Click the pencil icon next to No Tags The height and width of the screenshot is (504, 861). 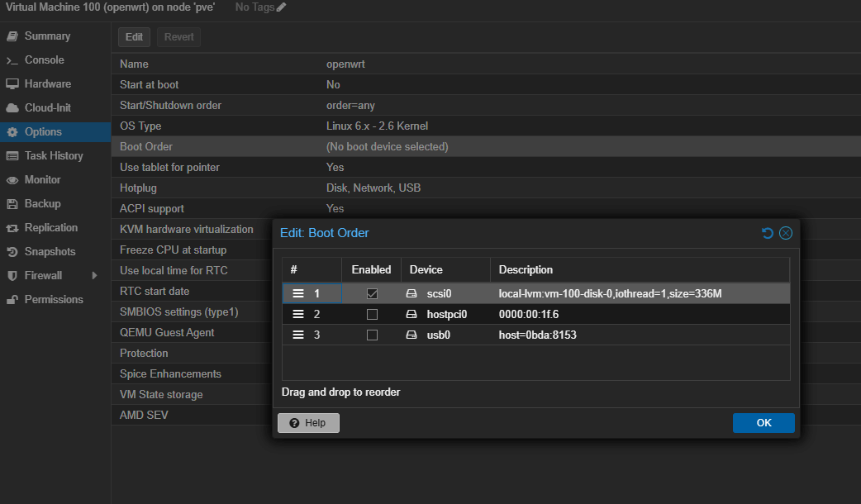(282, 7)
